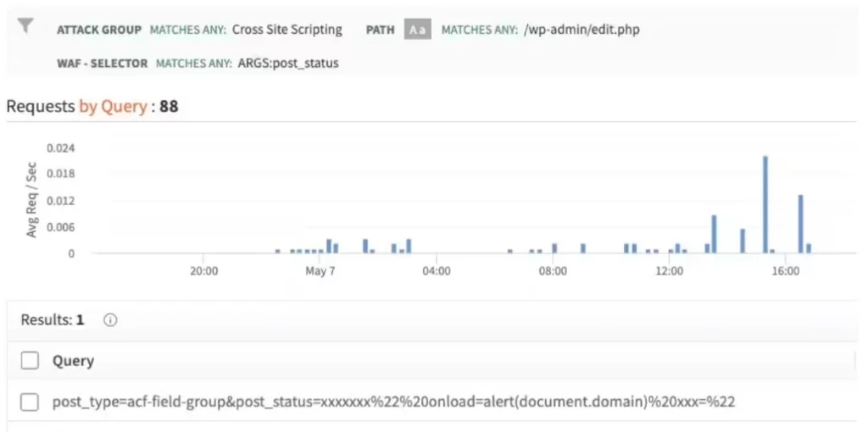Change the ARGS:post_status selector value

[288, 63]
